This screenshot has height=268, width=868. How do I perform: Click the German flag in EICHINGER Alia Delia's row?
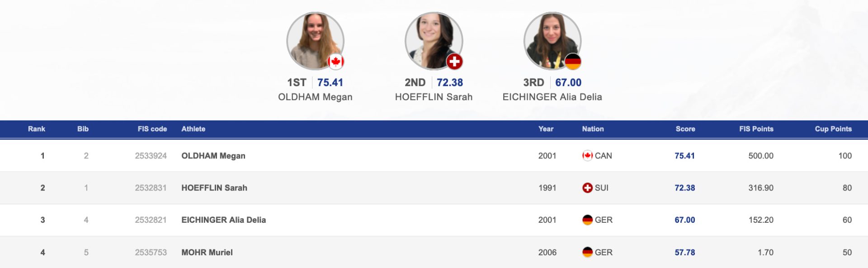587,220
